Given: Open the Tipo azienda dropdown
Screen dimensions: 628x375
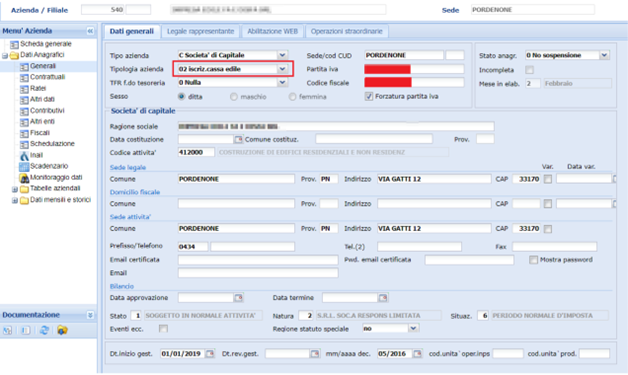Looking at the screenshot, I should pyautogui.click(x=282, y=55).
